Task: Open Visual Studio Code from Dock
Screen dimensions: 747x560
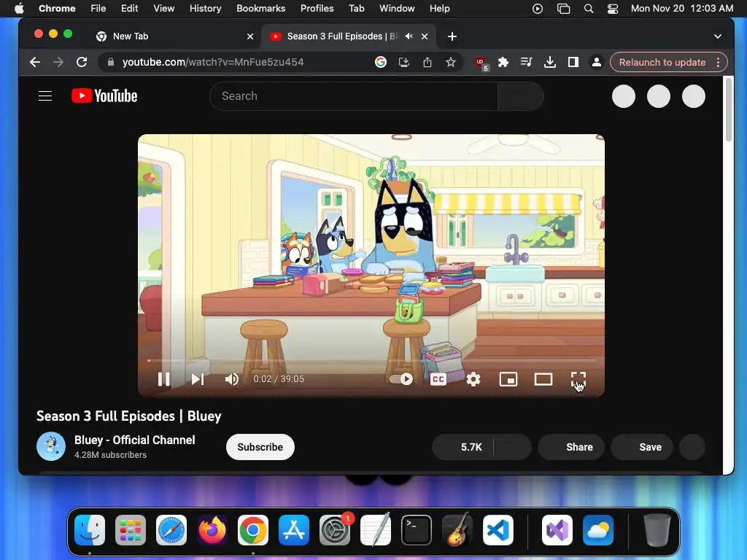Action: tap(498, 530)
